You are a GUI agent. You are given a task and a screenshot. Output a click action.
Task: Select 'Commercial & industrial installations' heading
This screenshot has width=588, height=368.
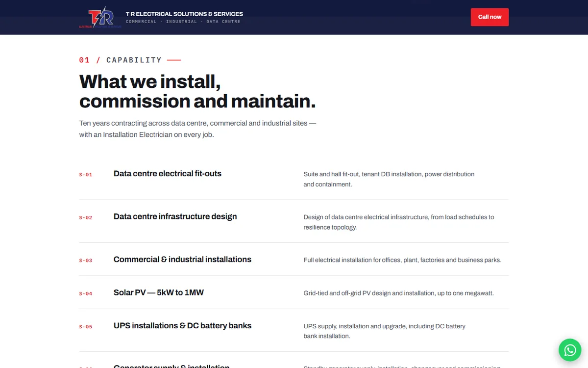182,260
